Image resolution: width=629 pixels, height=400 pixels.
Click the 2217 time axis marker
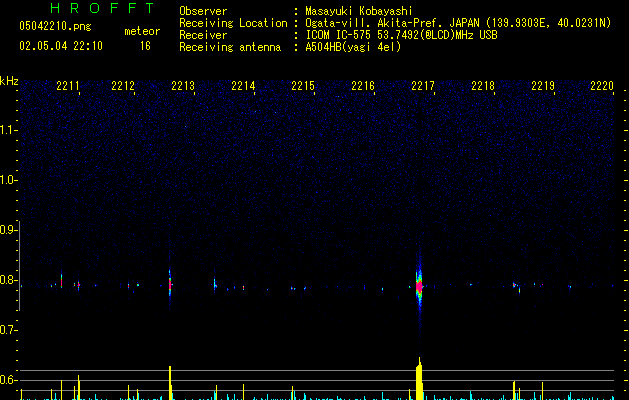click(x=423, y=86)
